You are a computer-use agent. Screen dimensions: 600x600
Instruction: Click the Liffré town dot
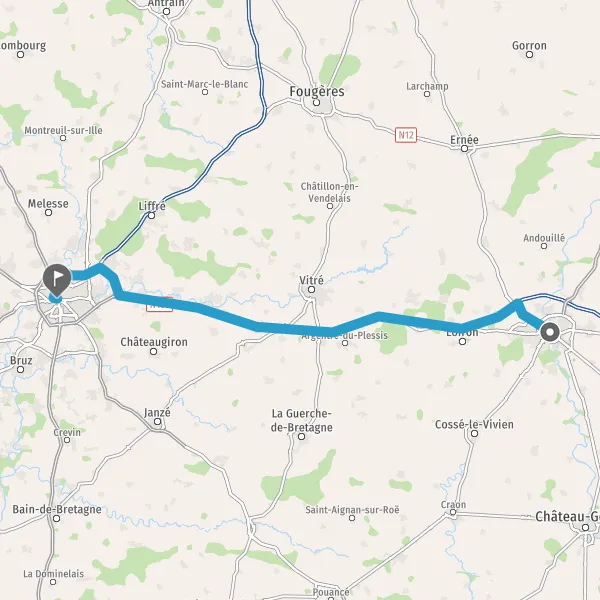pos(152,215)
